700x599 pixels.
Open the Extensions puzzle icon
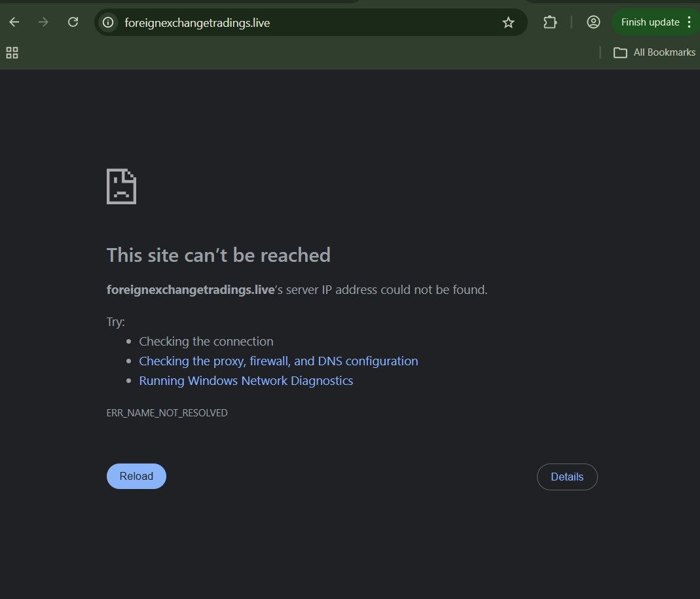coord(550,22)
